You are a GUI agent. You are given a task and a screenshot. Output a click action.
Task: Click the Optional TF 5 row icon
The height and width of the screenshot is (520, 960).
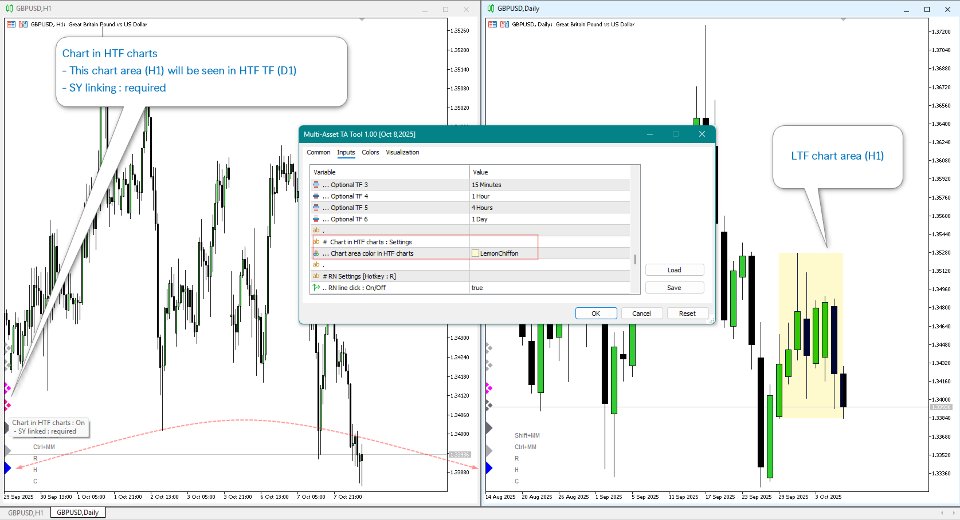[316, 208]
